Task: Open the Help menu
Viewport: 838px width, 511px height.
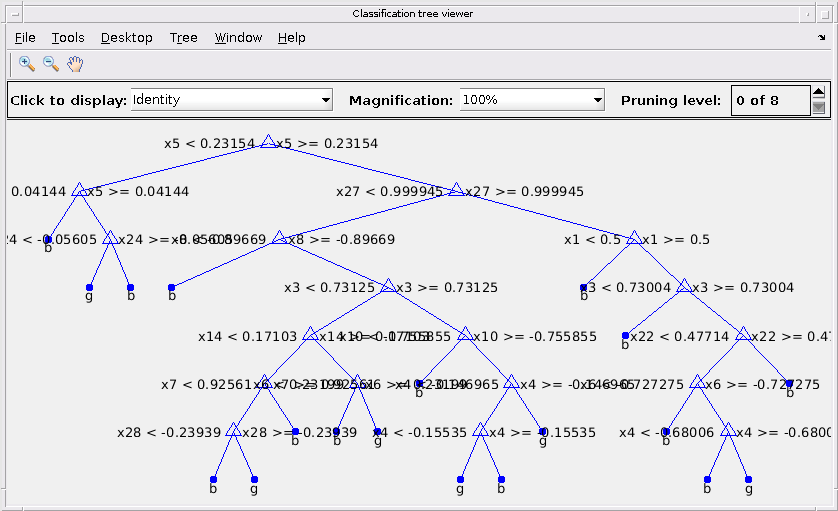Action: click(292, 37)
